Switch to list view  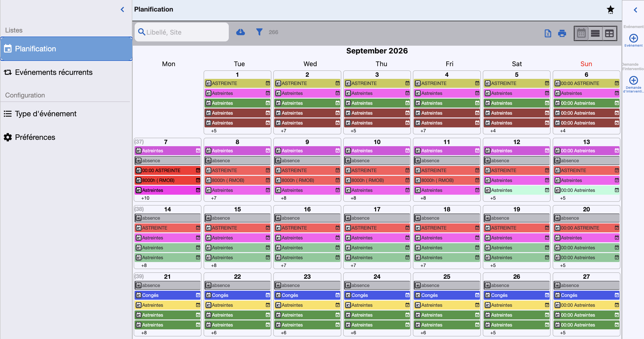[x=595, y=33]
